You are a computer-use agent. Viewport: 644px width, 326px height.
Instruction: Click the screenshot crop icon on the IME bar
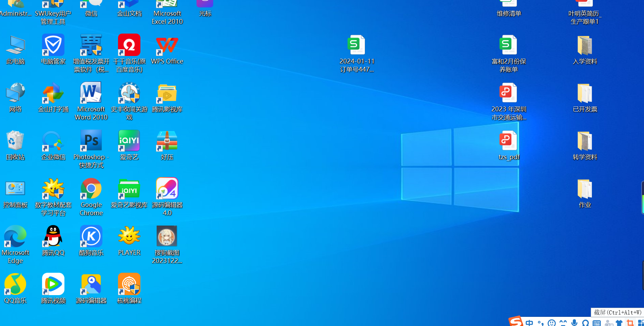630,323
